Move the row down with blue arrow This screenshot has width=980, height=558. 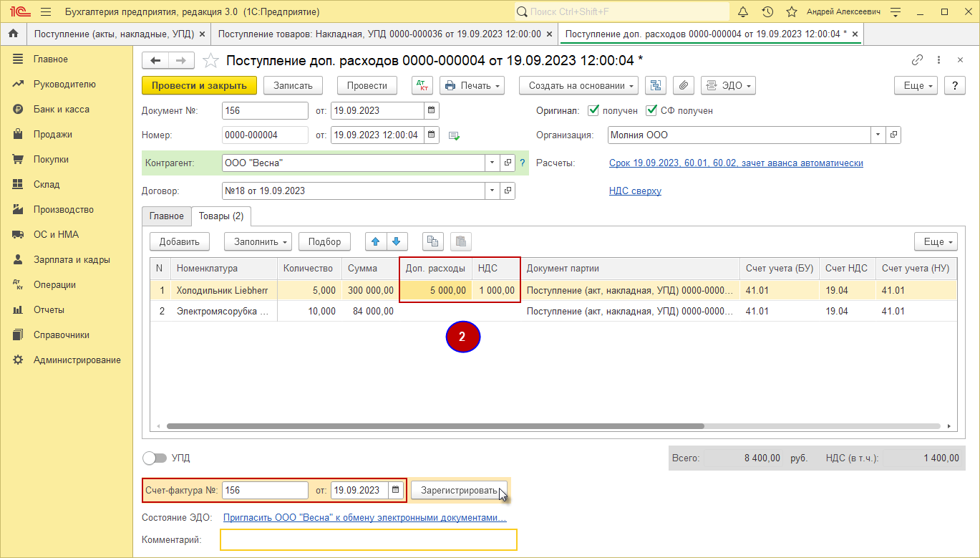396,241
